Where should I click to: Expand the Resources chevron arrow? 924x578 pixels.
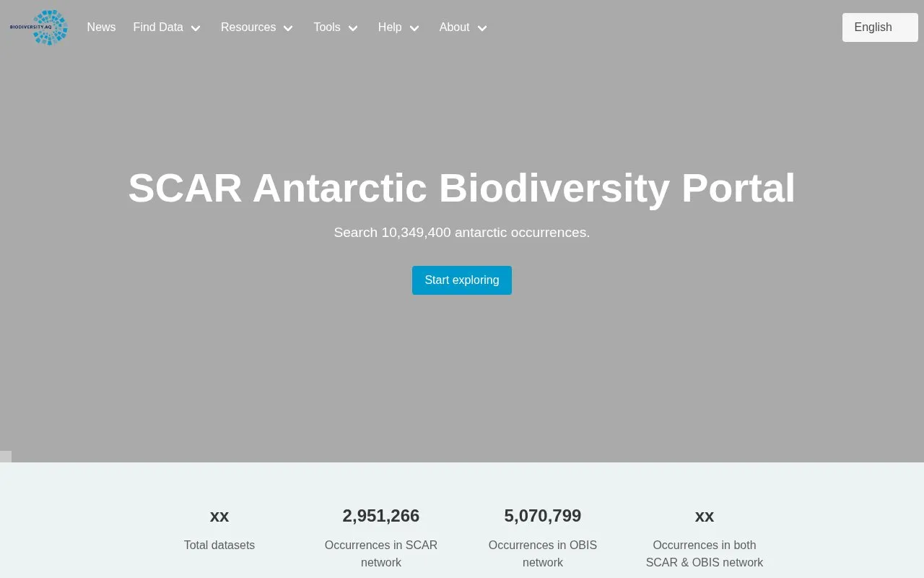click(x=288, y=28)
